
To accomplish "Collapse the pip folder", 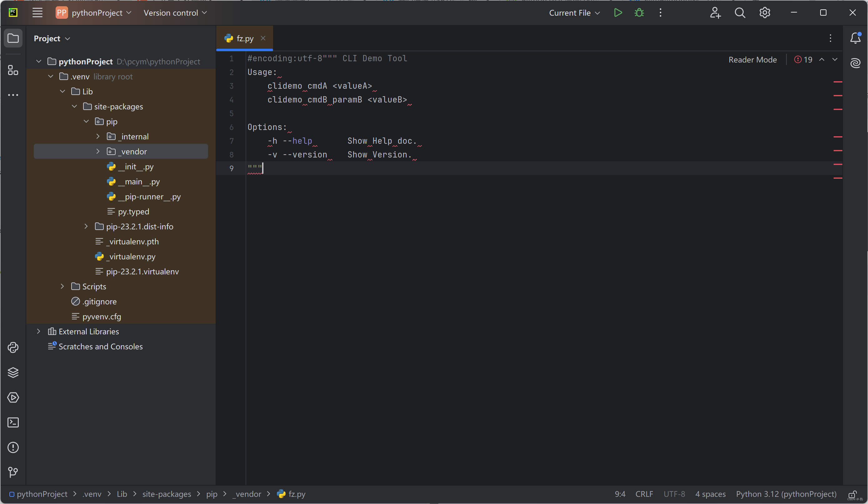I will (86, 121).
